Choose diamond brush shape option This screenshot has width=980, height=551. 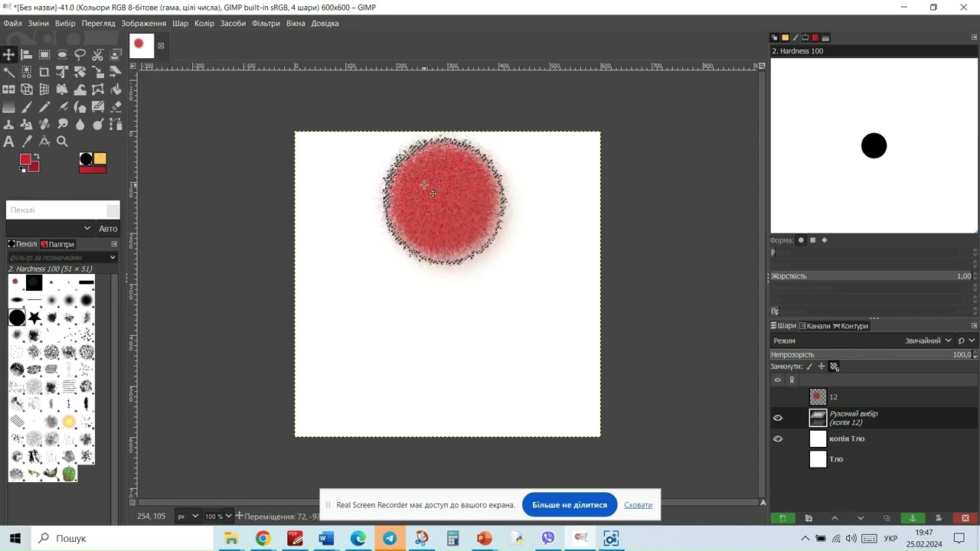pyautogui.click(x=825, y=240)
